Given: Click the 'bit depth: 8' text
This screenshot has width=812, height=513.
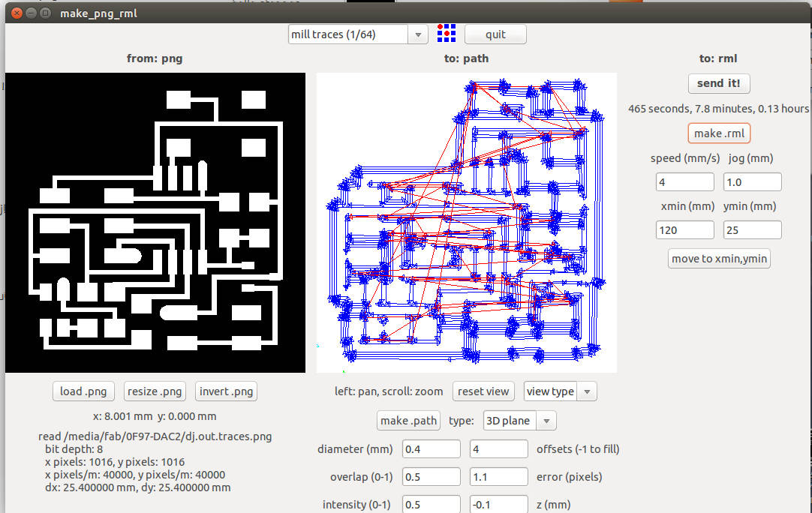Looking at the screenshot, I should (74, 449).
